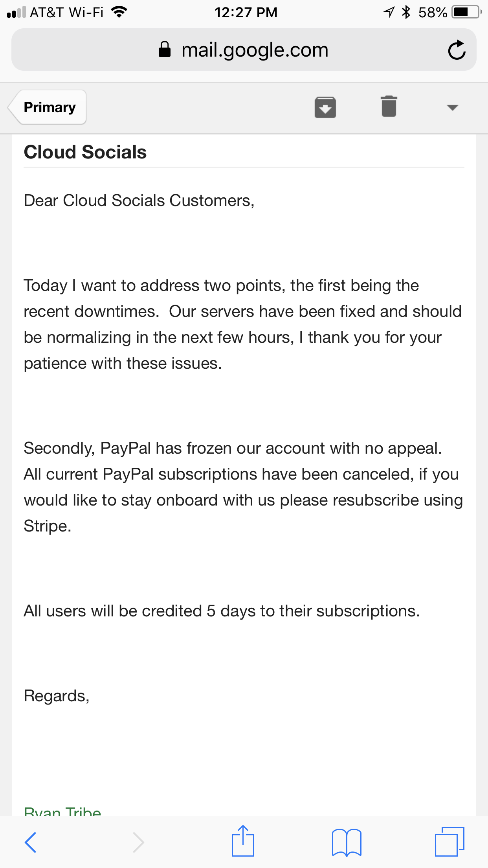
Task: Tap the mail.google.com address bar
Action: coord(244,50)
